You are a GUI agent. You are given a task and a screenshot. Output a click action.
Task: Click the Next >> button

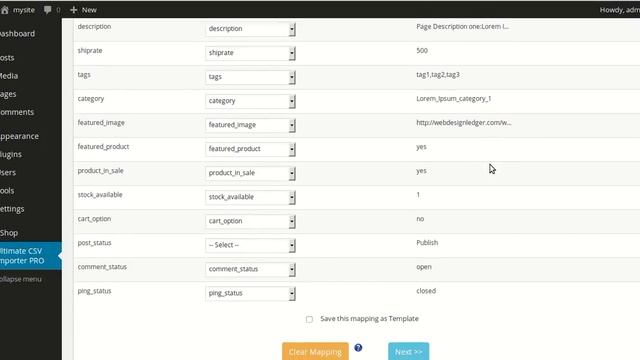409,351
